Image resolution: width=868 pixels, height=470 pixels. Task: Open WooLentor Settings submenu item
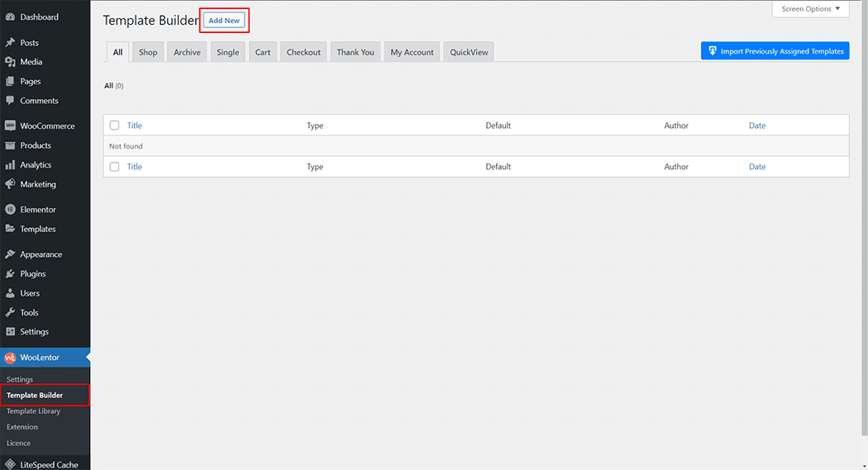coord(20,379)
